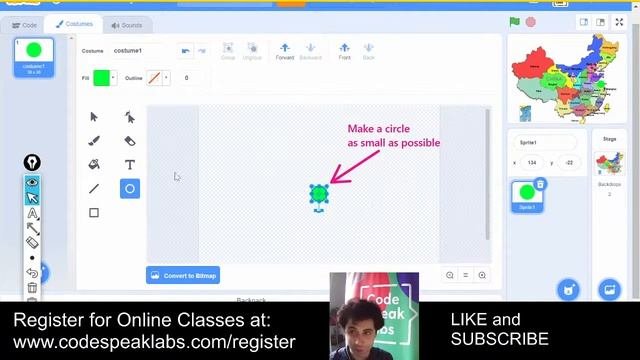Image resolution: width=640 pixels, height=360 pixels.
Task: Click the annotation undo icon
Action: (32, 273)
